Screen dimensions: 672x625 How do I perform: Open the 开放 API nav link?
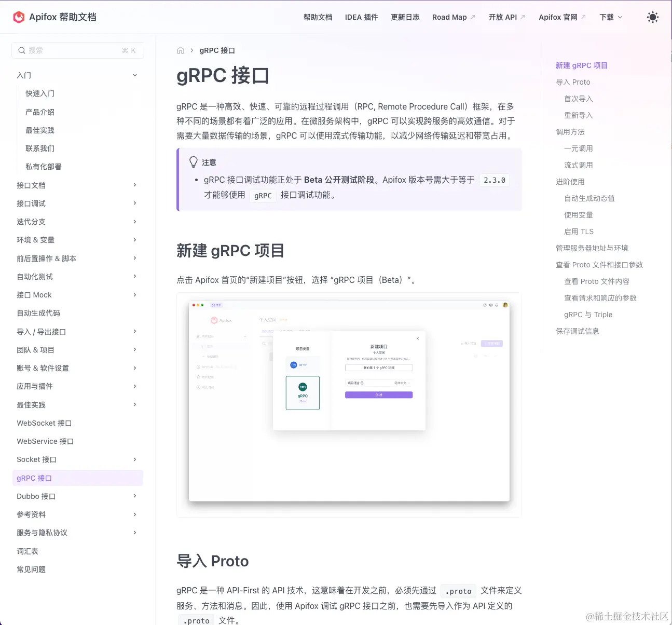(x=503, y=17)
